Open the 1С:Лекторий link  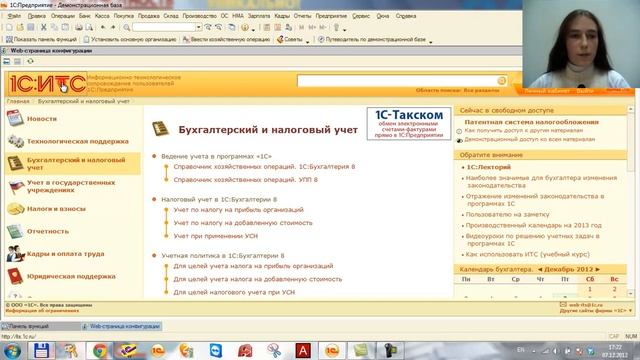coord(489,167)
